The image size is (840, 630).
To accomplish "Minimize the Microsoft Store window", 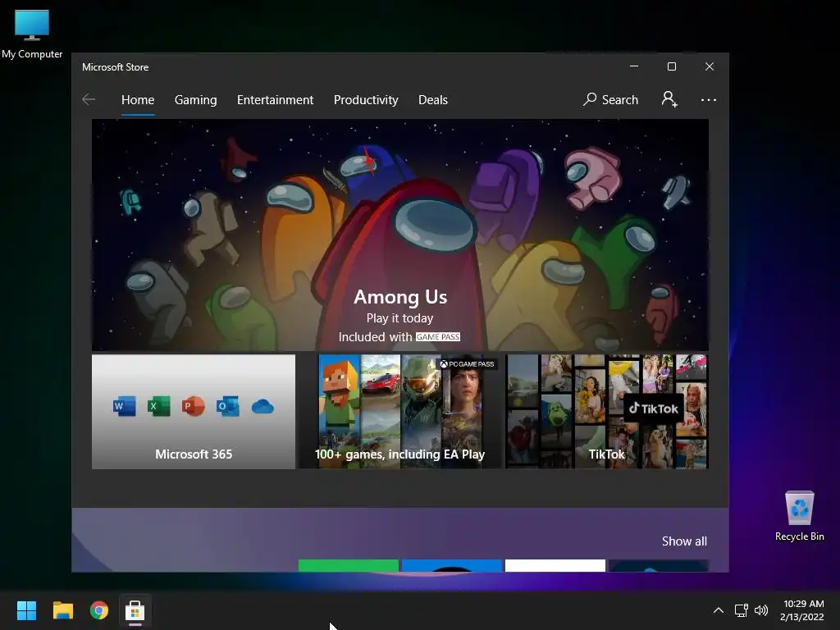I will coord(634,66).
